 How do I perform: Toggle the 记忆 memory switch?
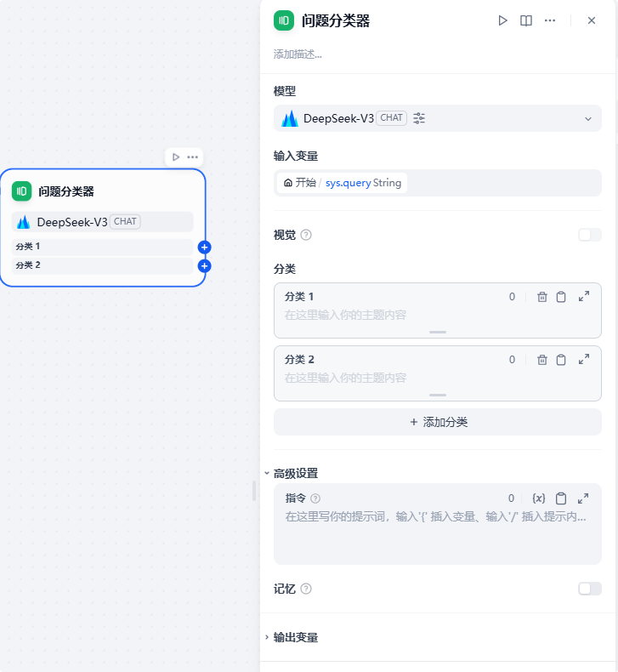[590, 589]
